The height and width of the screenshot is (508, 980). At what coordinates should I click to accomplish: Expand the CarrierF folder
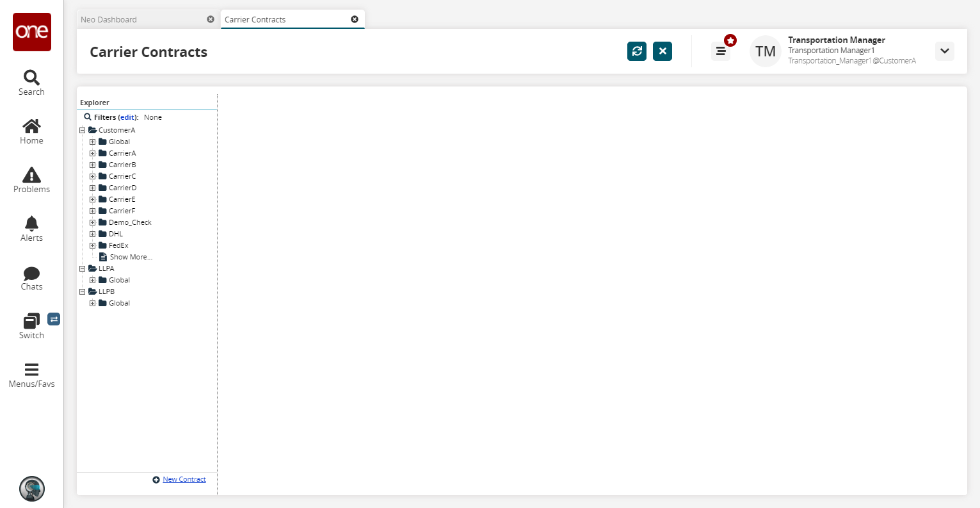(93, 211)
